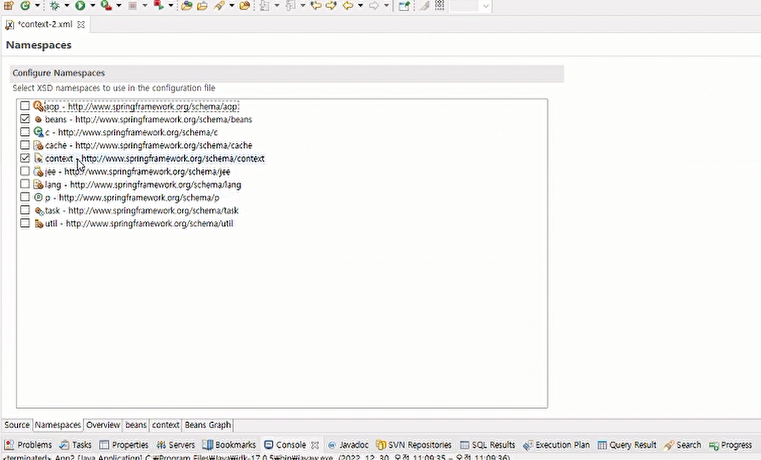Switch to the Beans Graph tab

click(208, 425)
